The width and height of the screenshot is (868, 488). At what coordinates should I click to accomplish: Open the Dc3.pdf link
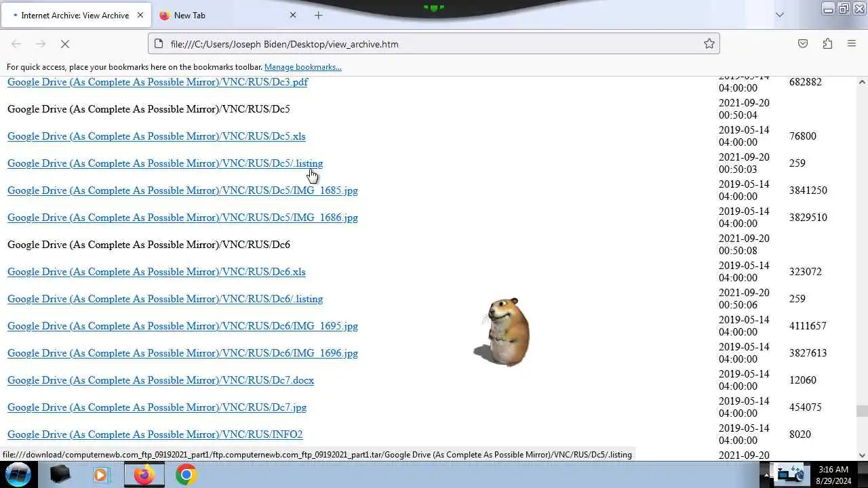coord(157,82)
